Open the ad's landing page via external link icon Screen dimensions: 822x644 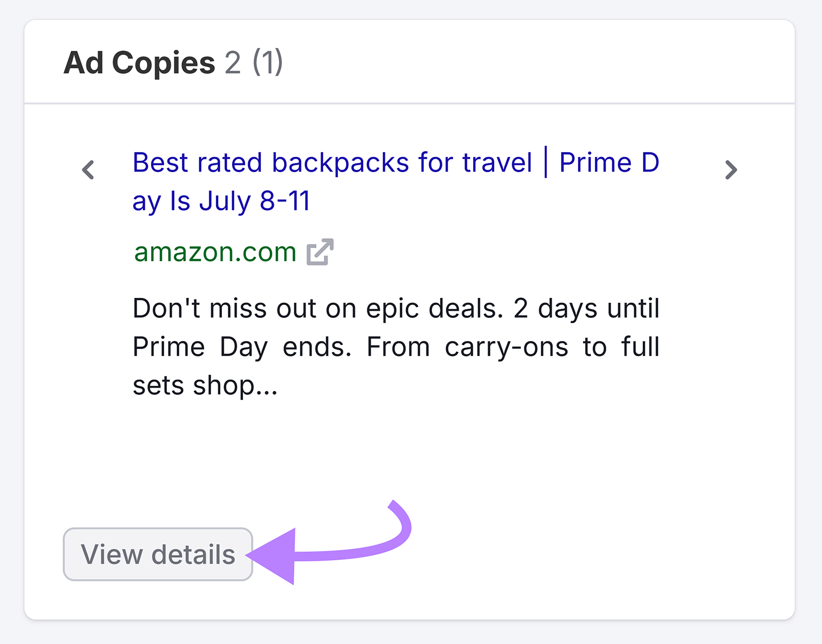(x=321, y=251)
